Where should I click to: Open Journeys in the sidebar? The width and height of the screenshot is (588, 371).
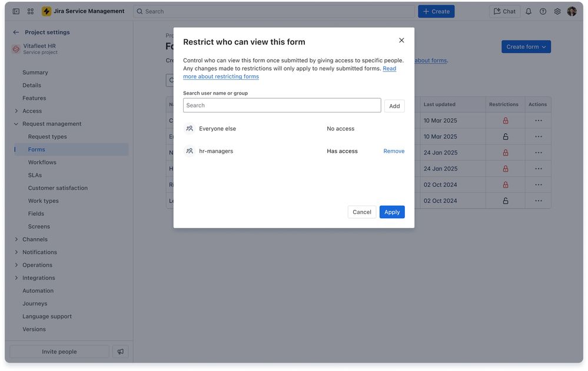35,303
